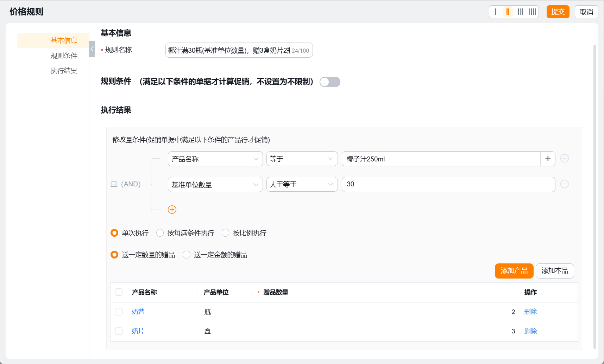Image resolution: width=604 pixels, height=364 pixels.
Task: Open the 奶片 product link
Action: (138, 331)
